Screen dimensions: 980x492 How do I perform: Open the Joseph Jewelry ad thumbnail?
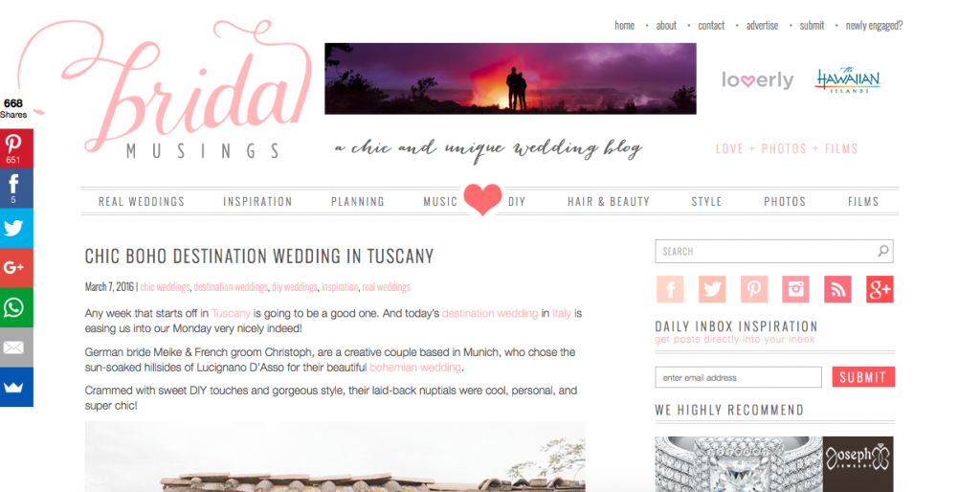pyautogui.click(x=773, y=464)
